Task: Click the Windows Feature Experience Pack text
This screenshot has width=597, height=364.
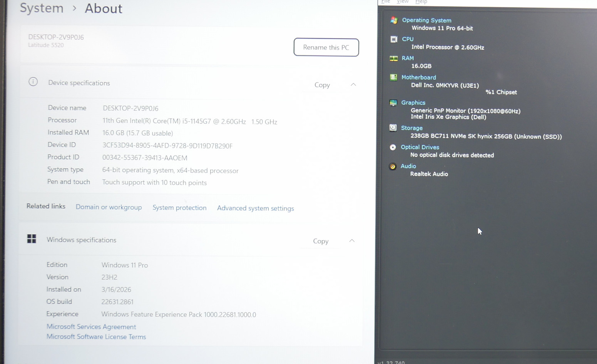Action: [179, 315]
